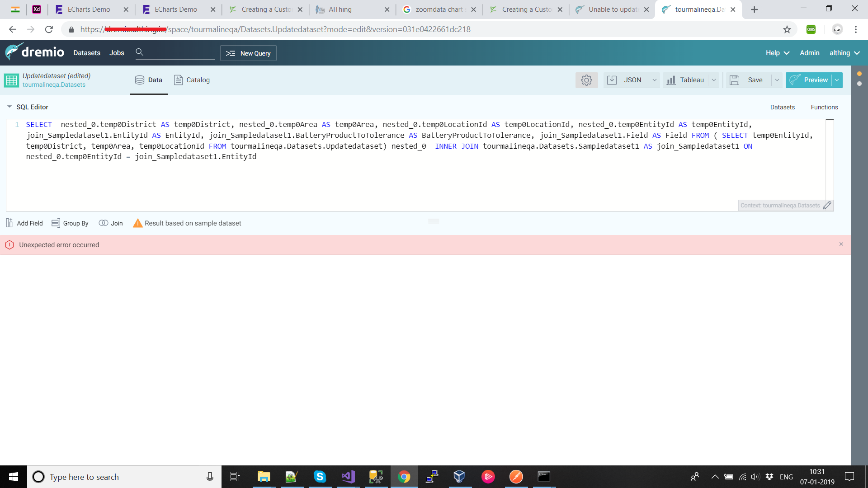
Task: Click the Join icon
Action: point(104,223)
